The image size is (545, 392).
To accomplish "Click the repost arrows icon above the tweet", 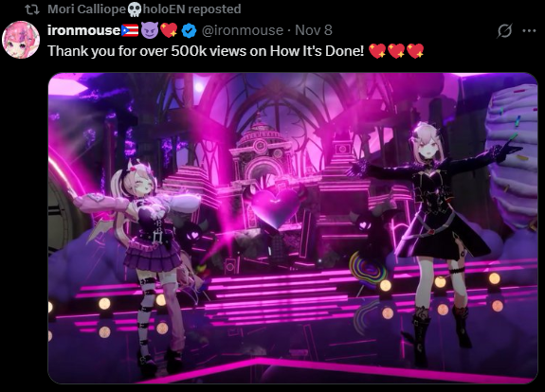I will tap(32, 9).
